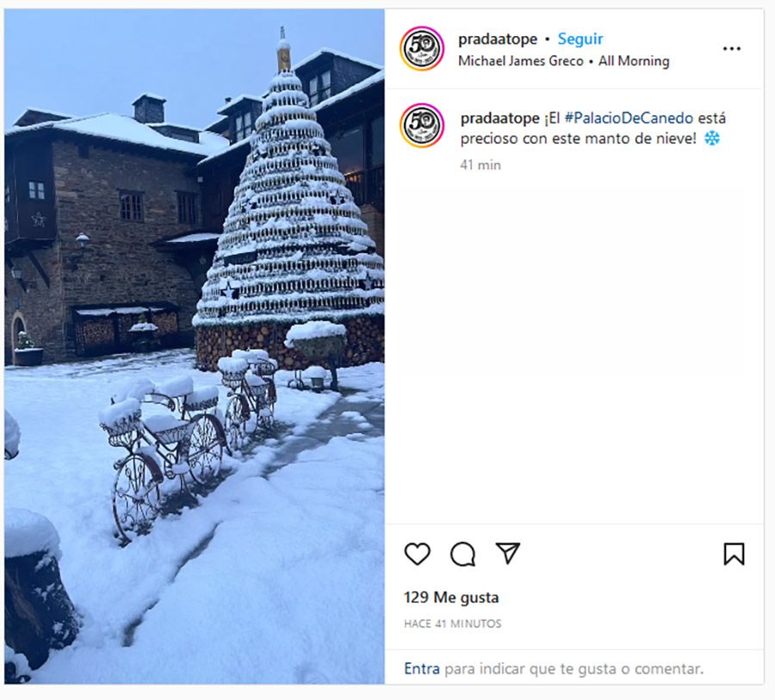Click the Entra login link
This screenshot has width=775, height=700.
pos(422,668)
